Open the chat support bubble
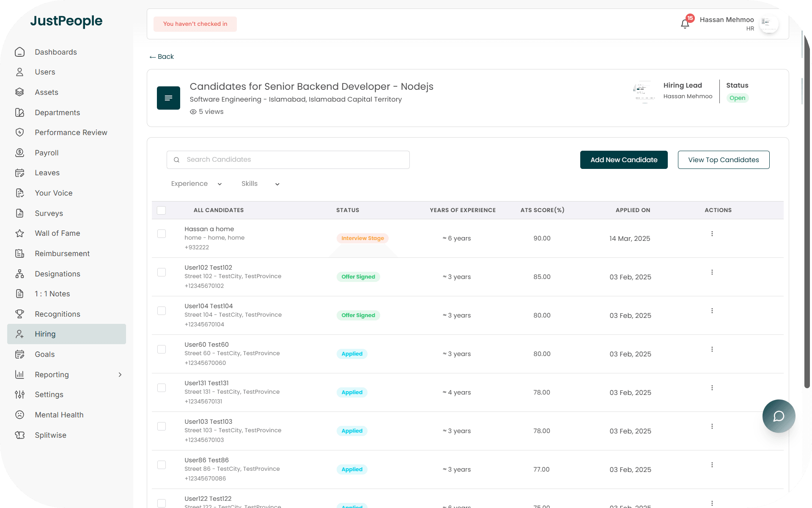Screen dimensions: 812x508 [778, 416]
